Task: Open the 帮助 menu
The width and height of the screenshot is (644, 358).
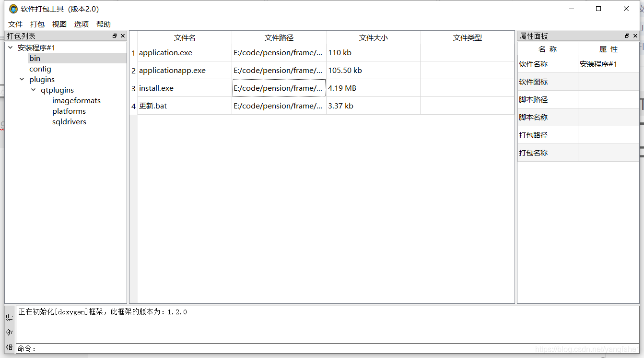Action: pos(104,24)
